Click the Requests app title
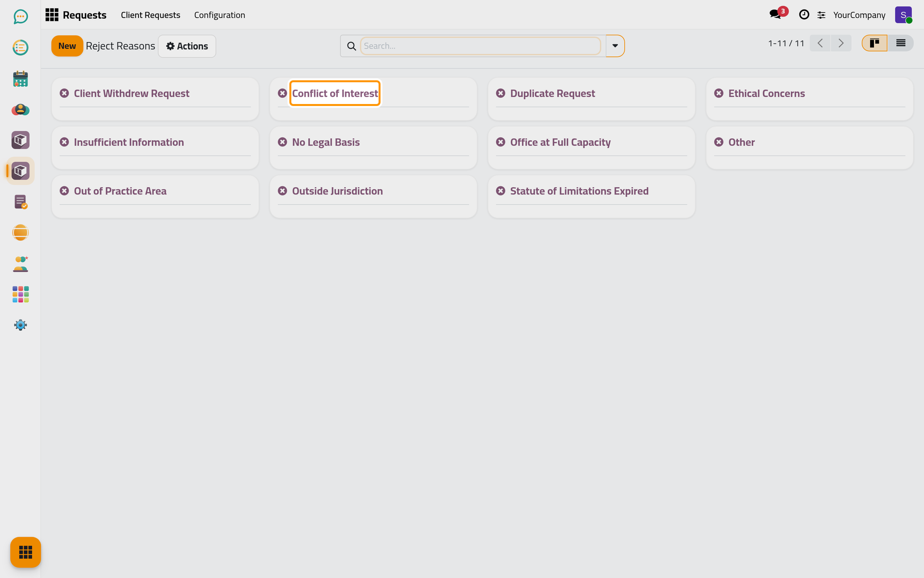924x578 pixels. [x=85, y=15]
